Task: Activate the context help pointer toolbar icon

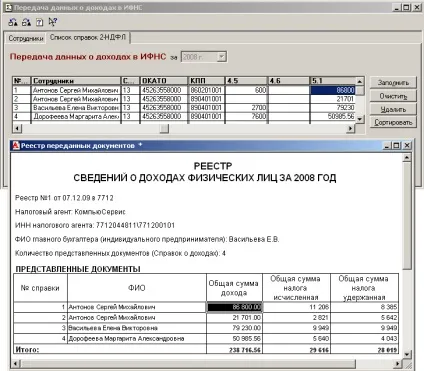Action: coord(53,22)
